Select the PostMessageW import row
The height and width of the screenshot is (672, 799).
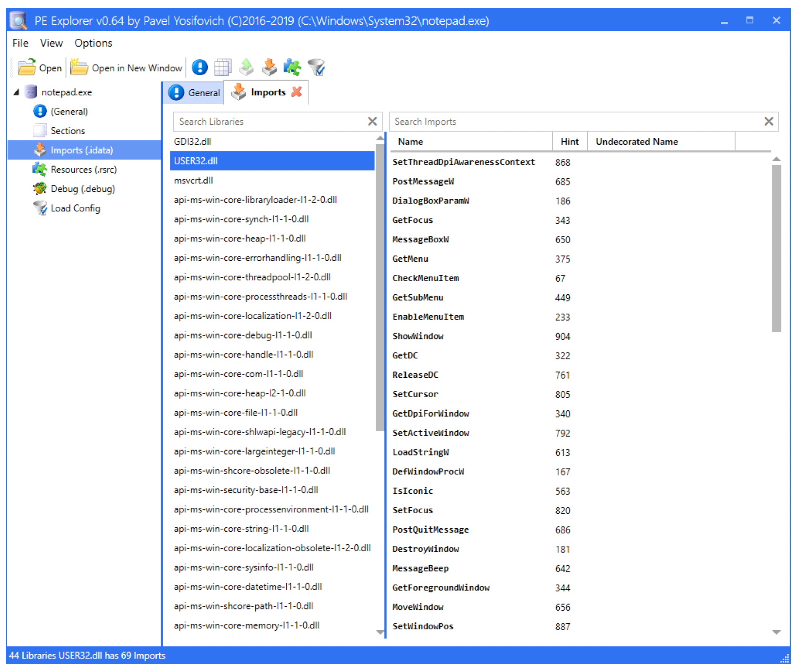(580, 182)
